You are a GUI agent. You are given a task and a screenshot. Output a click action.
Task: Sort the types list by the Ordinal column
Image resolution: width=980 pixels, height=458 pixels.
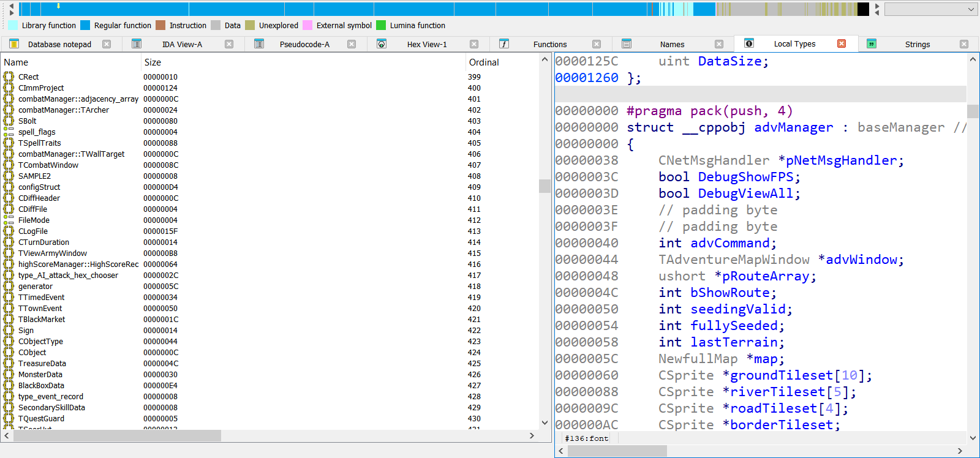[502, 62]
